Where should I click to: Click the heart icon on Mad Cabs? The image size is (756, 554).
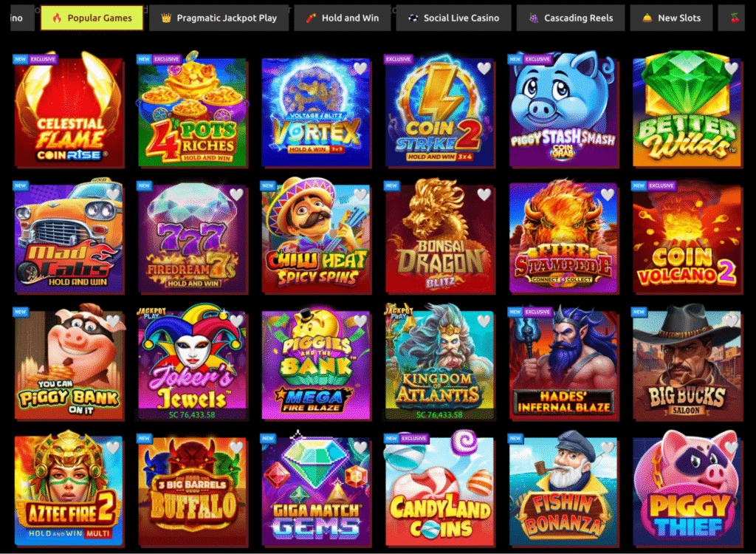click(x=113, y=194)
